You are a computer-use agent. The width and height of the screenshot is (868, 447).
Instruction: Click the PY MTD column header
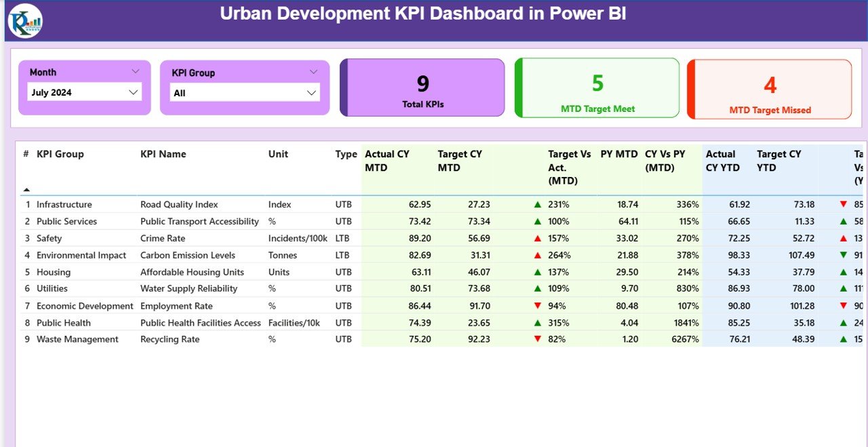tap(618, 154)
